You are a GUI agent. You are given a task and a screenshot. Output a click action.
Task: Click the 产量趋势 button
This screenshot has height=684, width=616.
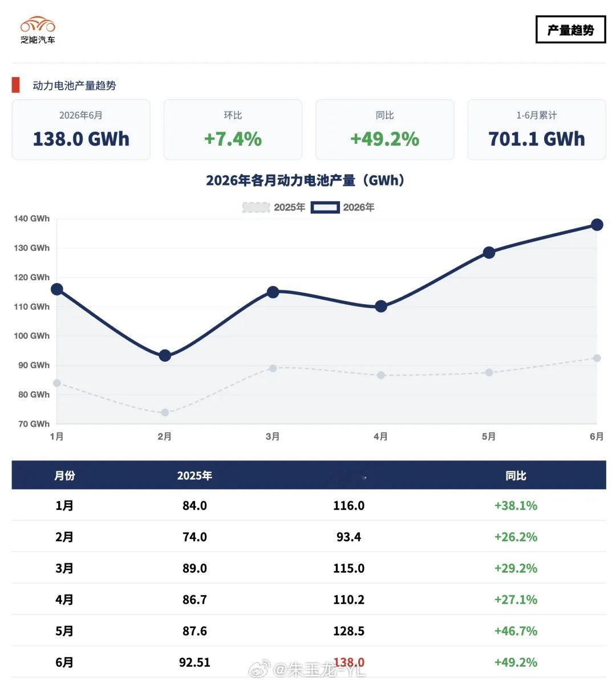[x=570, y=30]
